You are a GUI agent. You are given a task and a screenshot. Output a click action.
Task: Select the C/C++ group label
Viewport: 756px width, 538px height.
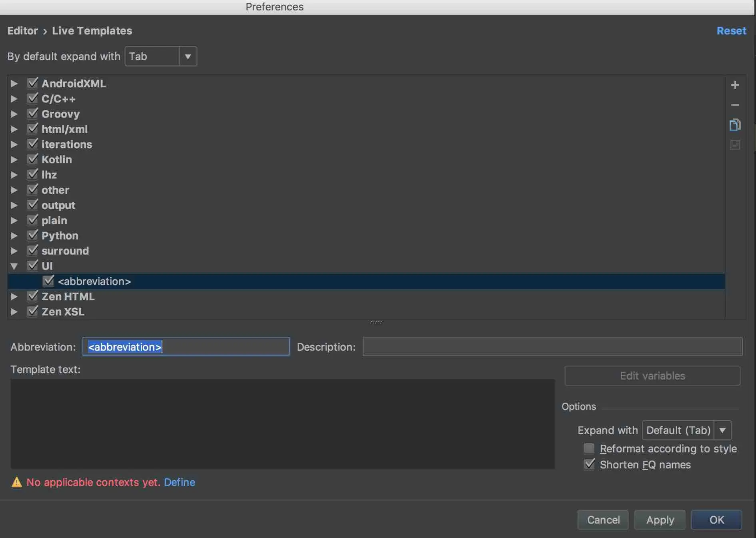[x=58, y=99]
